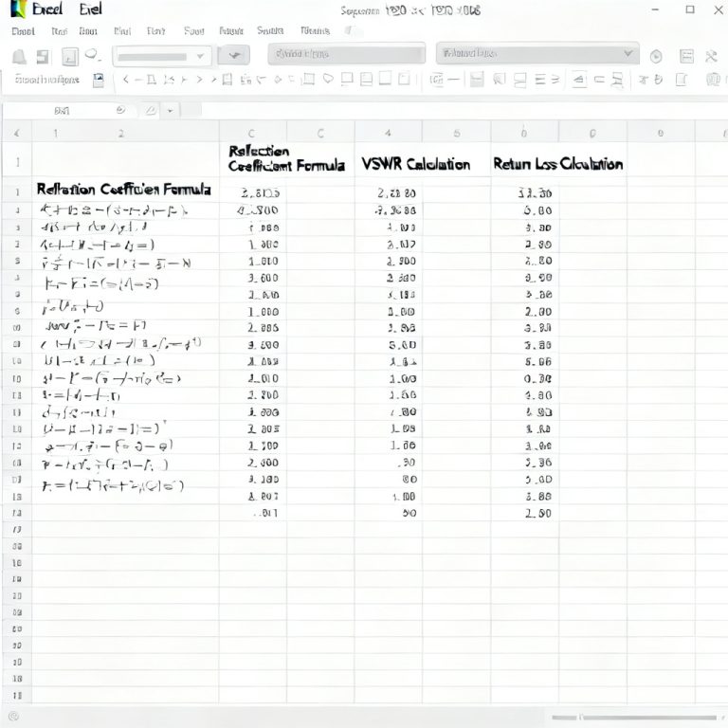Open the wide dropdown with chevron arrow
Viewport: 728px width, 728px height.
click(x=537, y=53)
